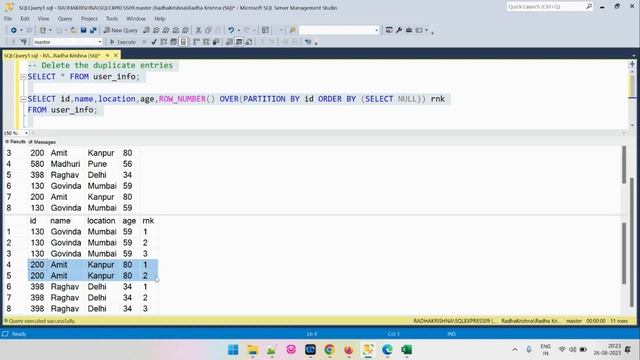Close the SQLQuery1.sql tab
Image resolution: width=640 pixels, height=360 pixels.
tap(116, 55)
